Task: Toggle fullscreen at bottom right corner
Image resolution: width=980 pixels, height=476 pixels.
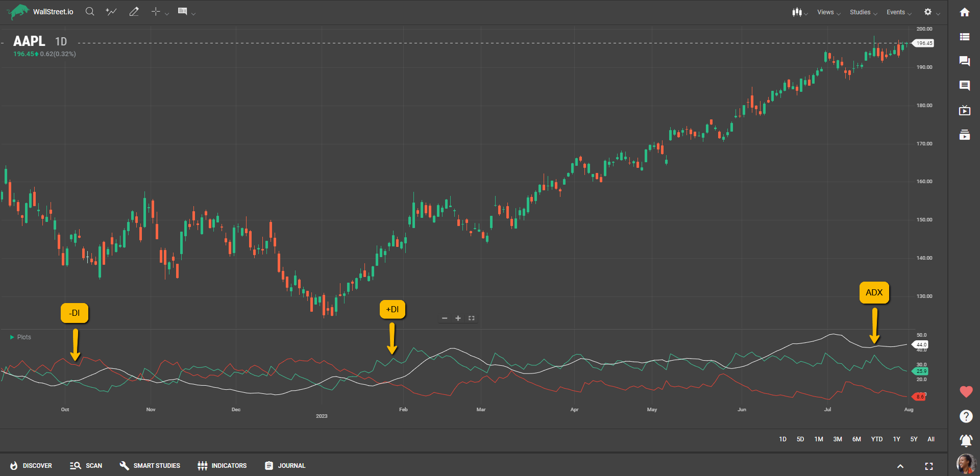Action: [928, 466]
